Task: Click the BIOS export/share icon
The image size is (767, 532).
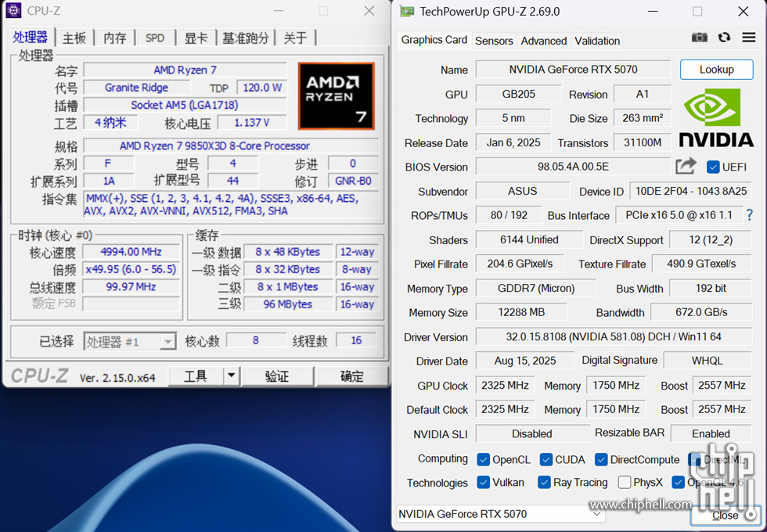Action: [686, 166]
